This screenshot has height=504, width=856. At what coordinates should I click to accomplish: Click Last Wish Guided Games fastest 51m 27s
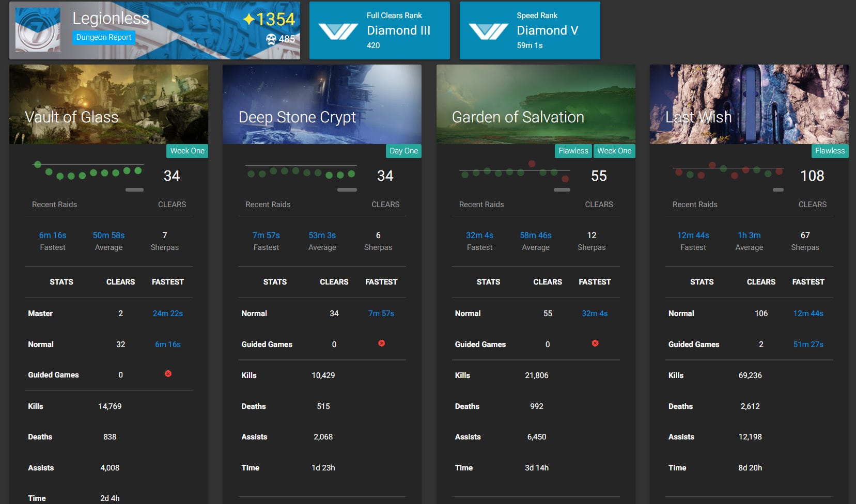808,344
